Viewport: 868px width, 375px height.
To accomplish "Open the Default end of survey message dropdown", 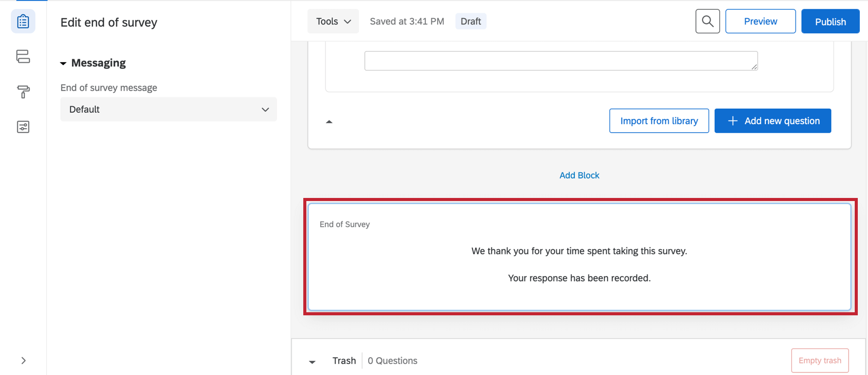I will [x=168, y=109].
